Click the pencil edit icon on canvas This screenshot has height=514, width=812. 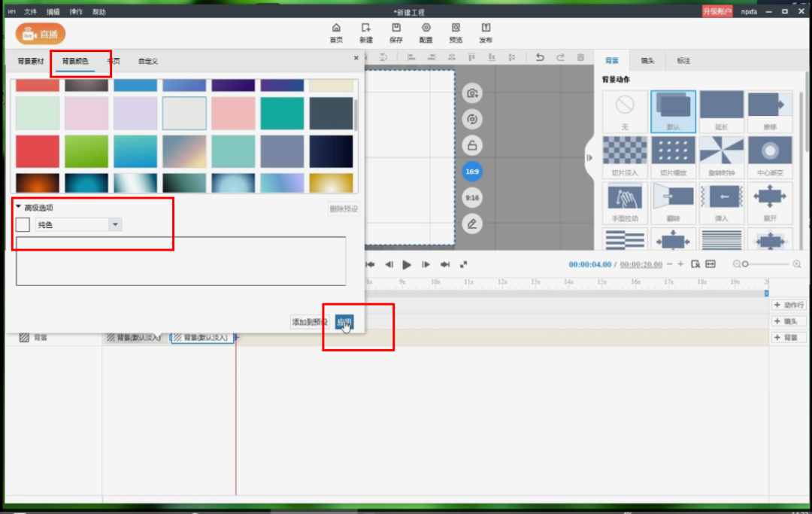coord(472,224)
